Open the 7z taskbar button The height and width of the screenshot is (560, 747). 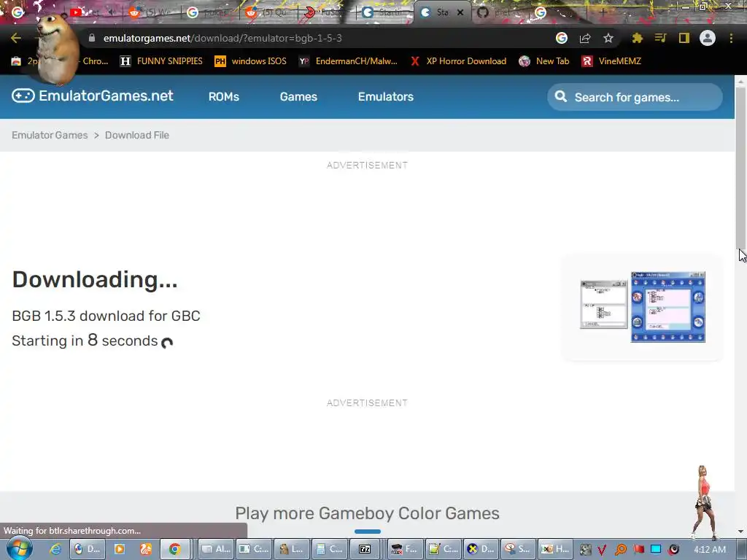click(365, 549)
